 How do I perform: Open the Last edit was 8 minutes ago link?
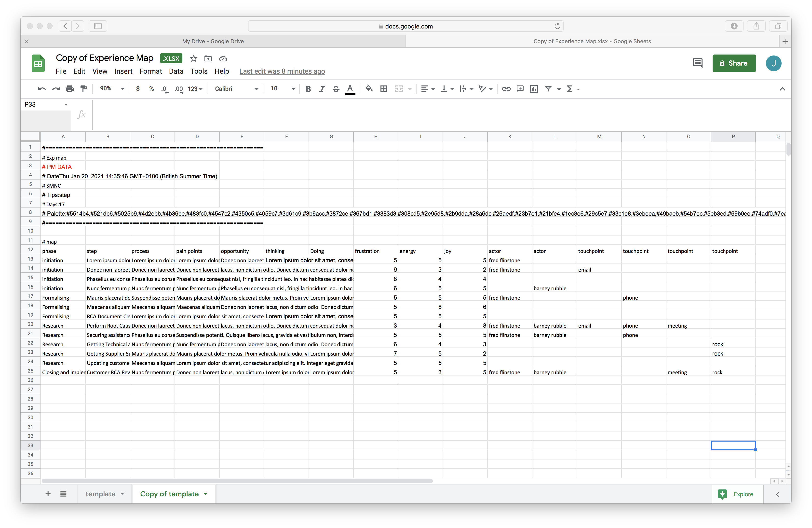(x=282, y=71)
